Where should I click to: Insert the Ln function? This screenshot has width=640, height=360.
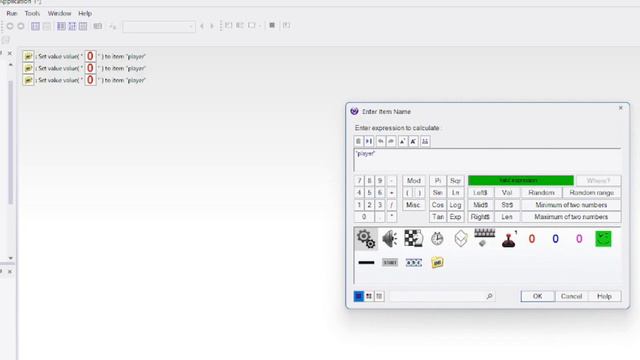[x=455, y=193]
